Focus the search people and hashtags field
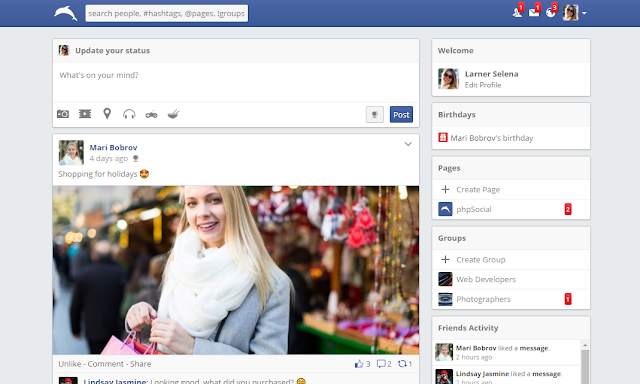The height and width of the screenshot is (384, 640). pyautogui.click(x=167, y=13)
